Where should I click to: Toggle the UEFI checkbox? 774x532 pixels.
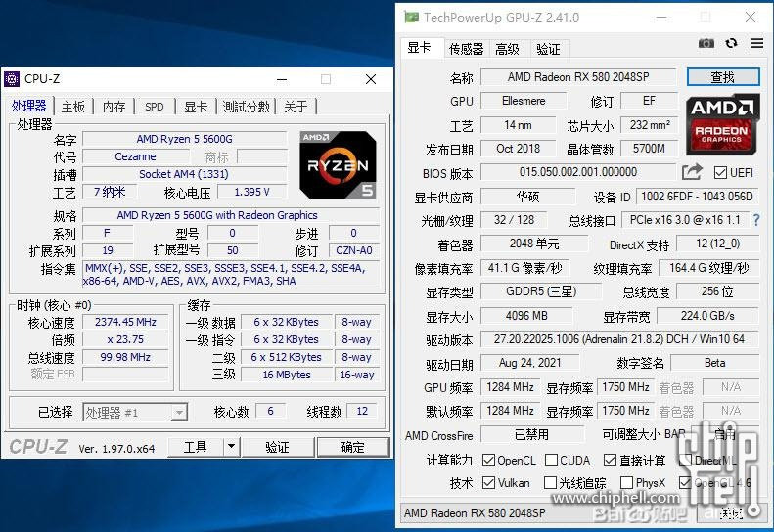pos(720,173)
